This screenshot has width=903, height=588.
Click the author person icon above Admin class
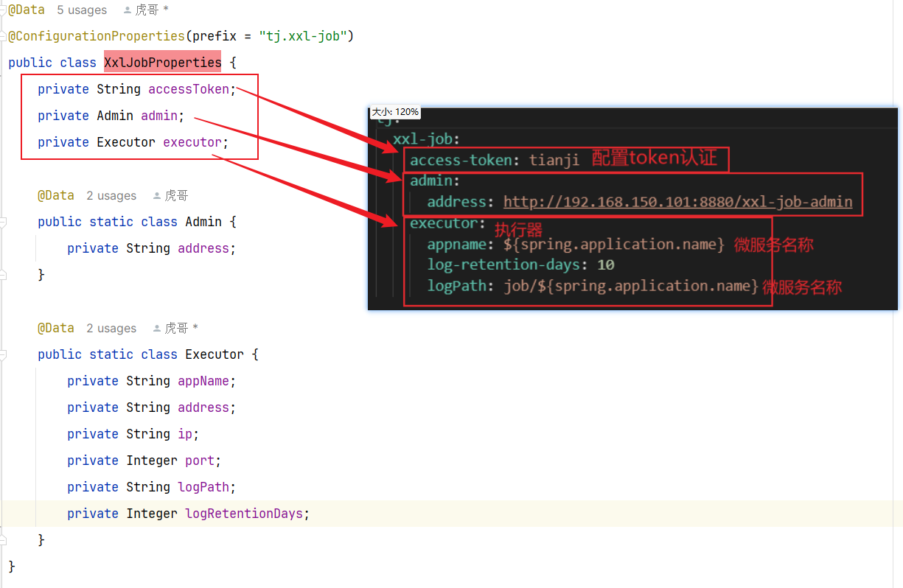pyautogui.click(x=157, y=196)
